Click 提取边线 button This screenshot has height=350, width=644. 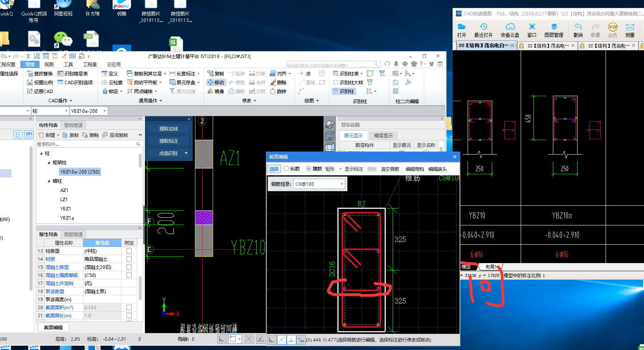click(168, 128)
